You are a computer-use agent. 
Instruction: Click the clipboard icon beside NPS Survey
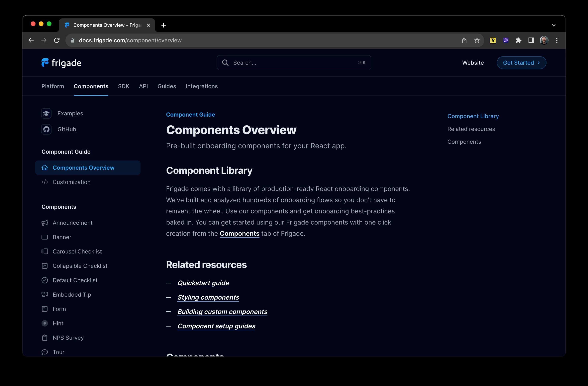pyautogui.click(x=45, y=338)
